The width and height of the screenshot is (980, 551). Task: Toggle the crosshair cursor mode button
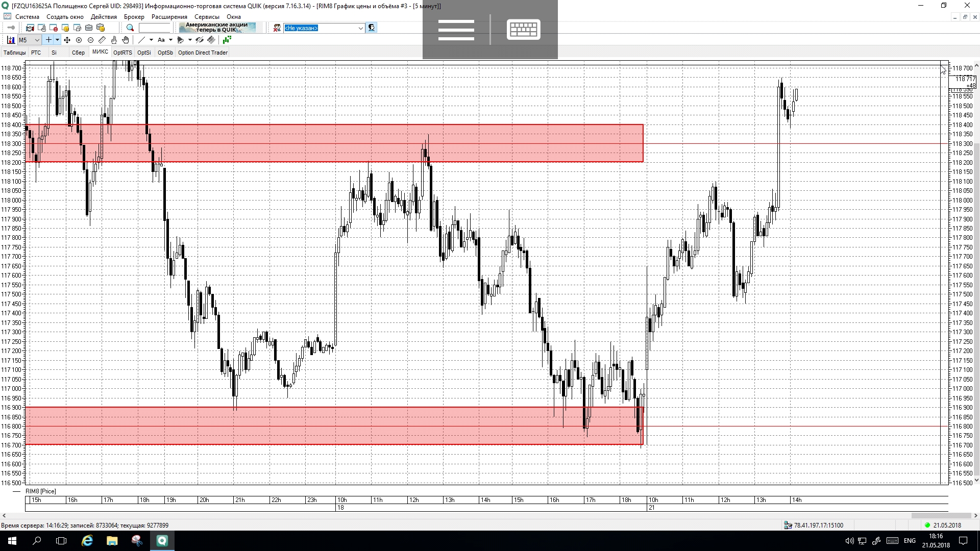tap(48, 40)
